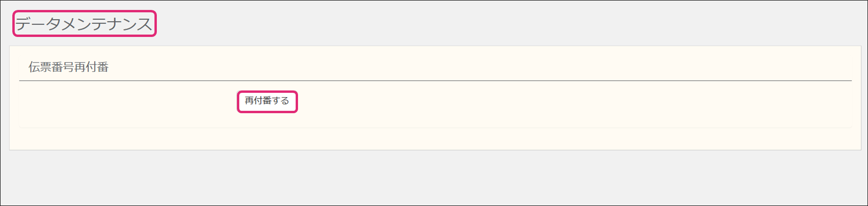The image size is (868, 206).
Task: Click the empty area left of 再付番する
Action: click(128, 102)
